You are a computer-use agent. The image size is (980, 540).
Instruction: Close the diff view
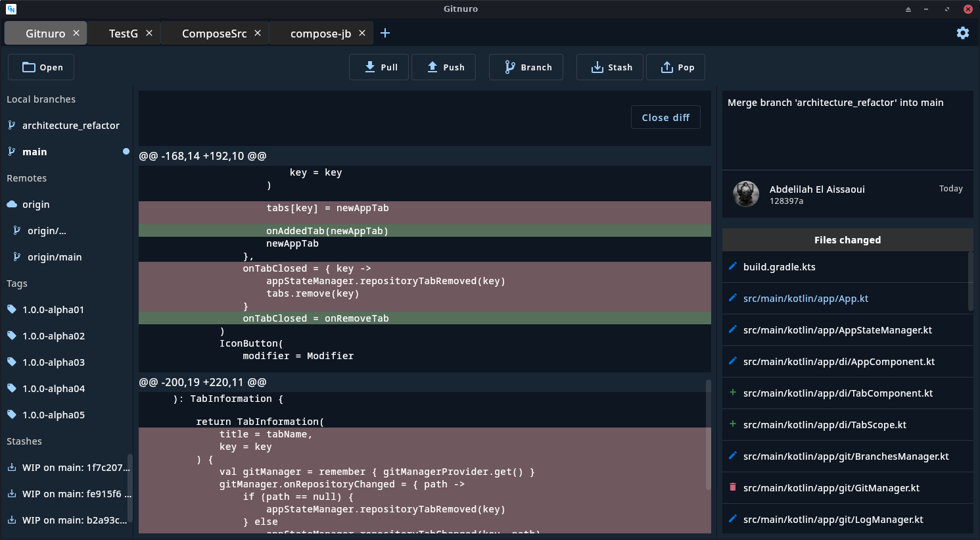pos(666,117)
